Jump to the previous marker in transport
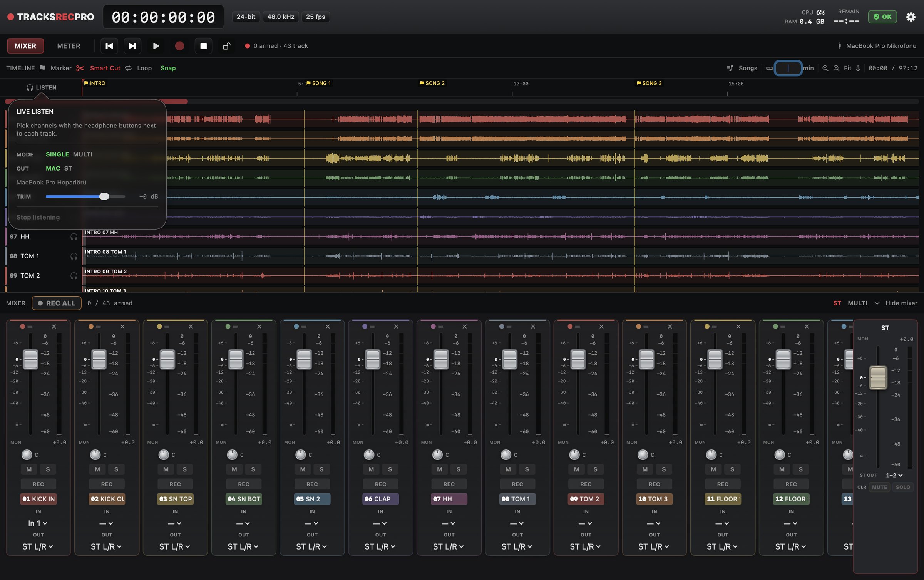 click(109, 46)
